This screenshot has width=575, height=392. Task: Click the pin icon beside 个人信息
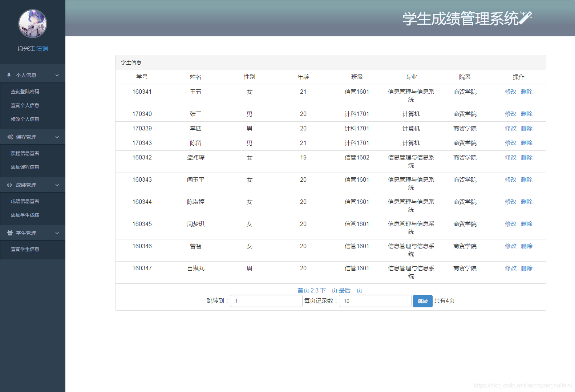pyautogui.click(x=9, y=75)
